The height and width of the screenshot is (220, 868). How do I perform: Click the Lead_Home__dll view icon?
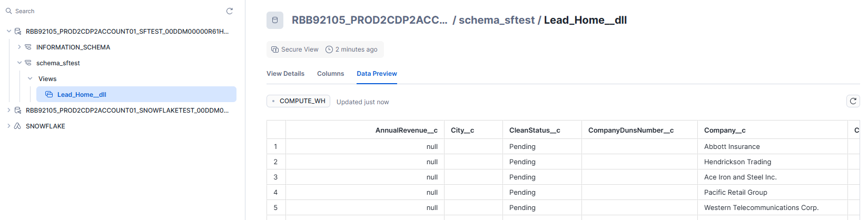[x=49, y=95]
